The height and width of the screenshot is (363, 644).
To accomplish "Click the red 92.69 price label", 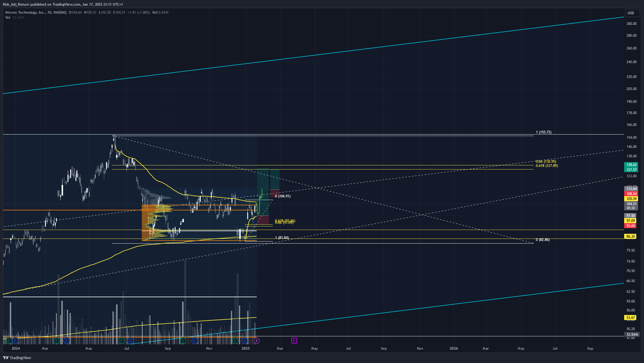I will [631, 226].
